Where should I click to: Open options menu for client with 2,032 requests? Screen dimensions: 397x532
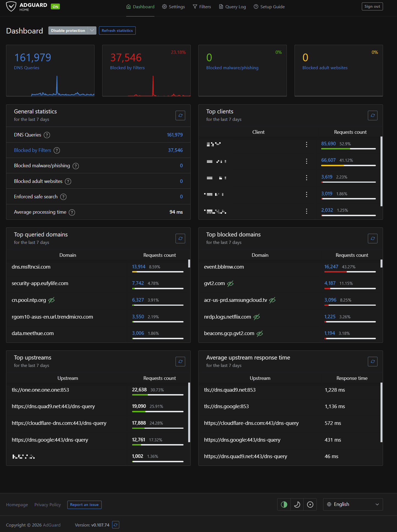click(x=307, y=211)
